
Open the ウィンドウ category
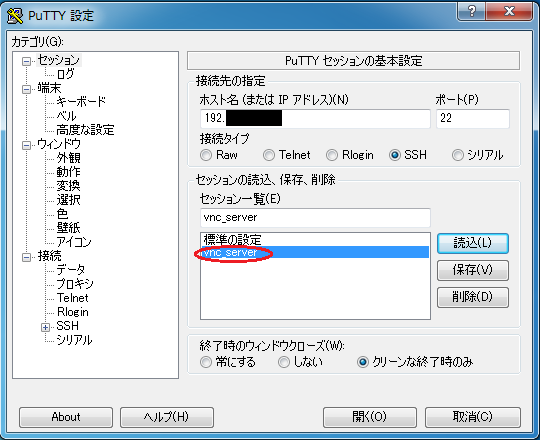click(x=59, y=144)
